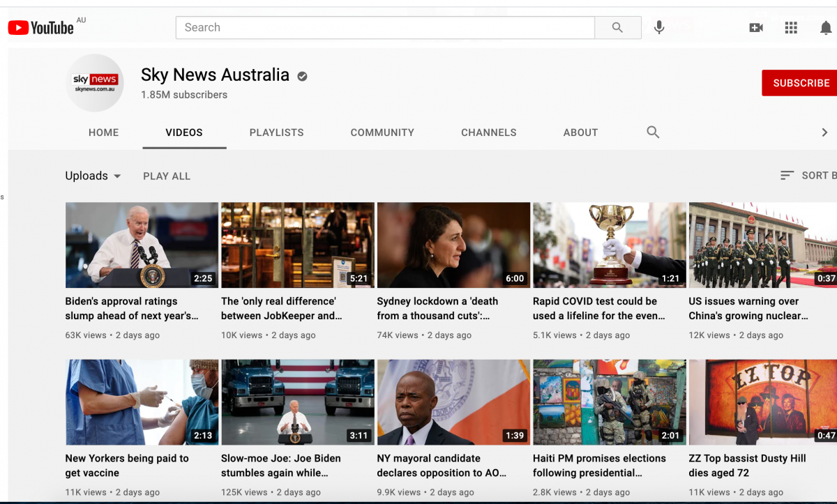Open the notifications bell

coord(825,27)
